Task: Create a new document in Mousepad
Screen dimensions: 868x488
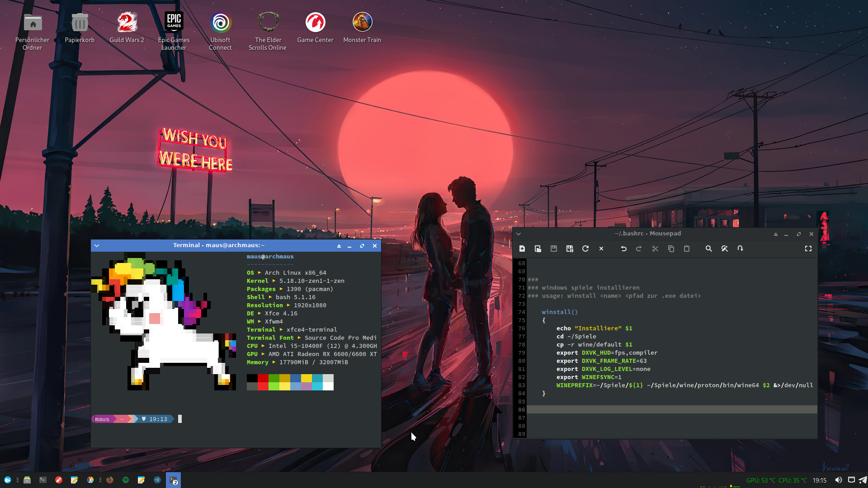Action: [x=522, y=249]
